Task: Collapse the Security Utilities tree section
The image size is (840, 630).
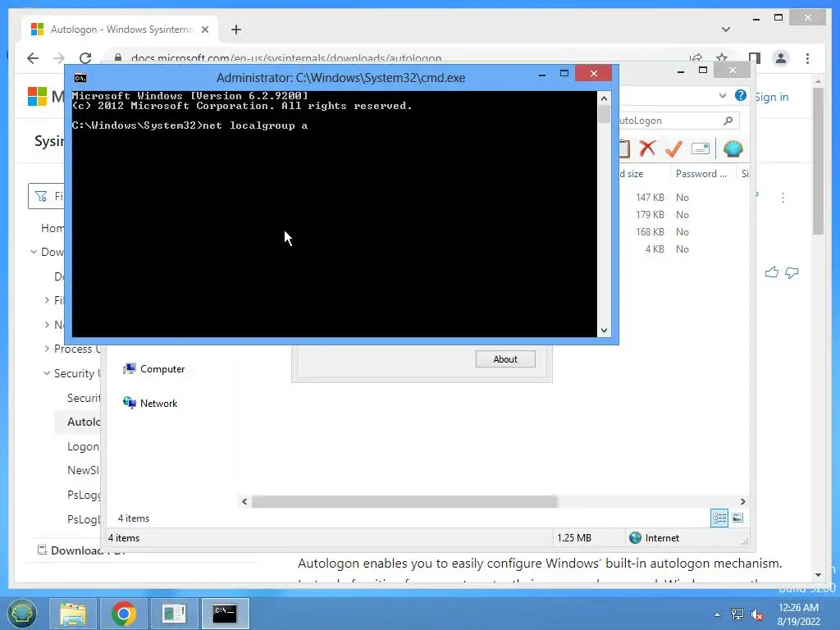Action: coord(47,373)
